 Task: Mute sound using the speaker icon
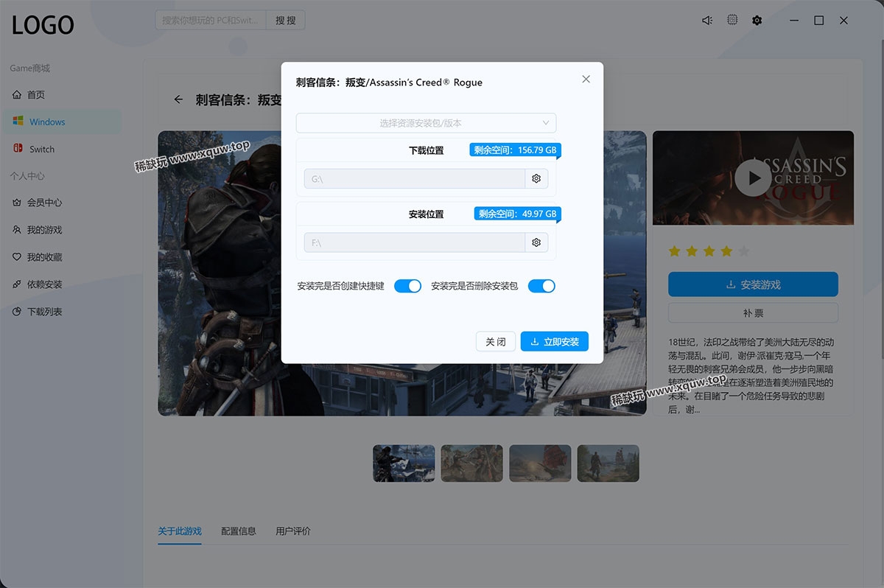(x=707, y=21)
